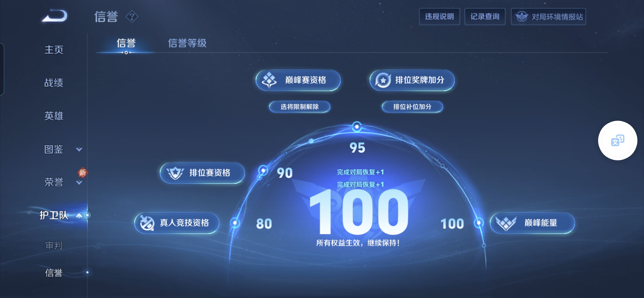Open 信誉 sub-item under 护卫队

click(54, 273)
